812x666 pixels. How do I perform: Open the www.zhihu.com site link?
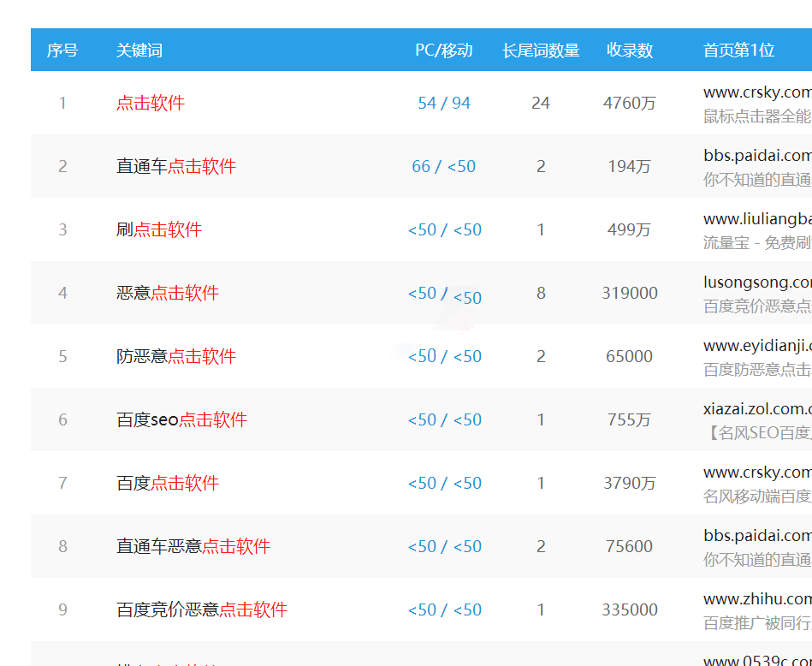coord(757,598)
